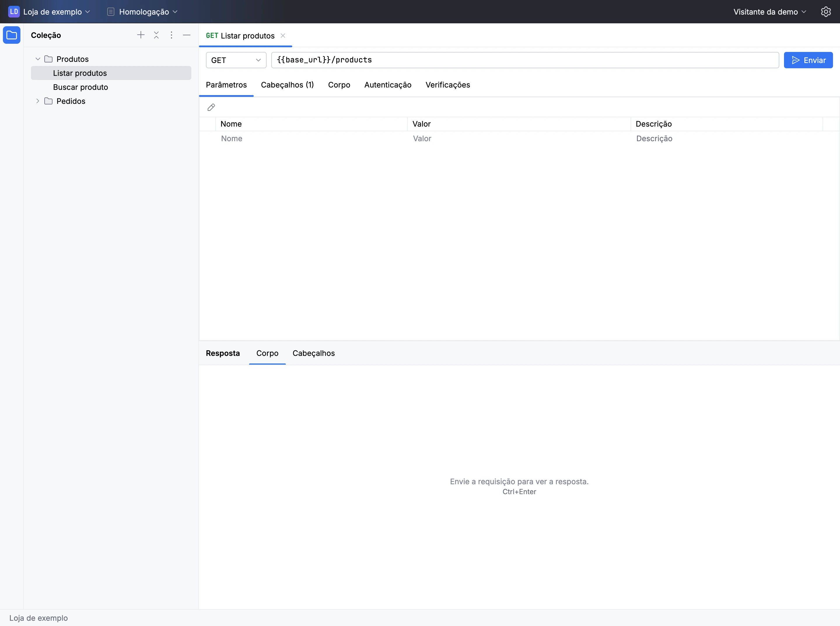Viewport: 840px width, 626px height.
Task: Click the blue collection folder sidebar icon
Action: (12, 35)
